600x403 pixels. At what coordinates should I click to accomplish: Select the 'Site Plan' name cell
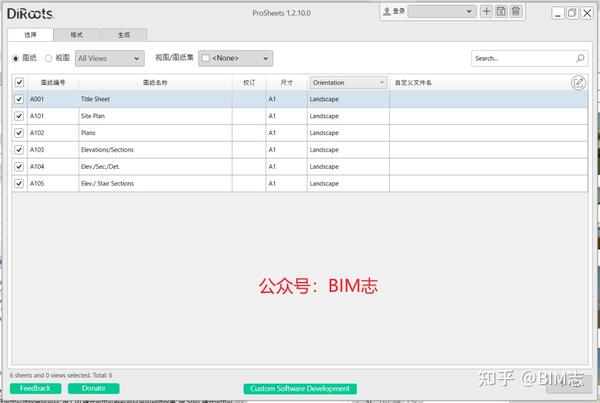point(155,116)
